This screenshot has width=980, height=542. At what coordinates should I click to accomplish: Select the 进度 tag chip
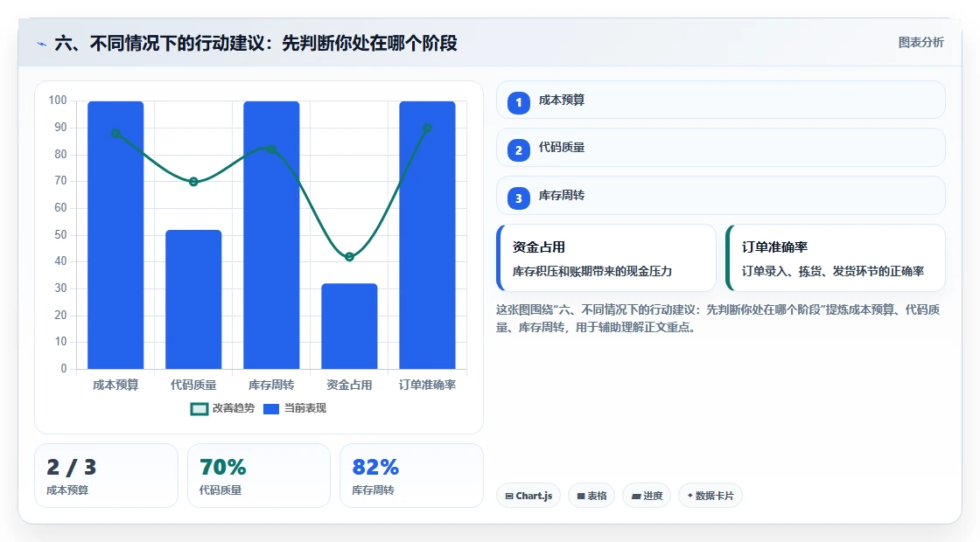point(647,496)
